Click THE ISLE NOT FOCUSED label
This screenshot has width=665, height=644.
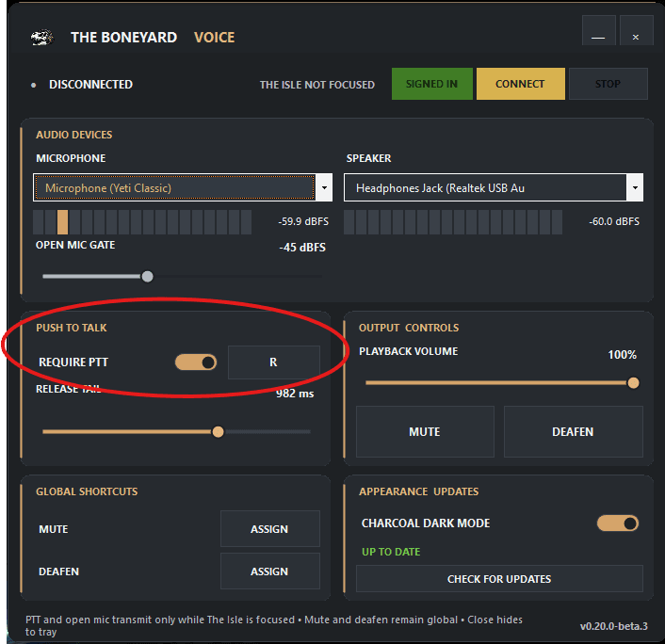pos(317,85)
